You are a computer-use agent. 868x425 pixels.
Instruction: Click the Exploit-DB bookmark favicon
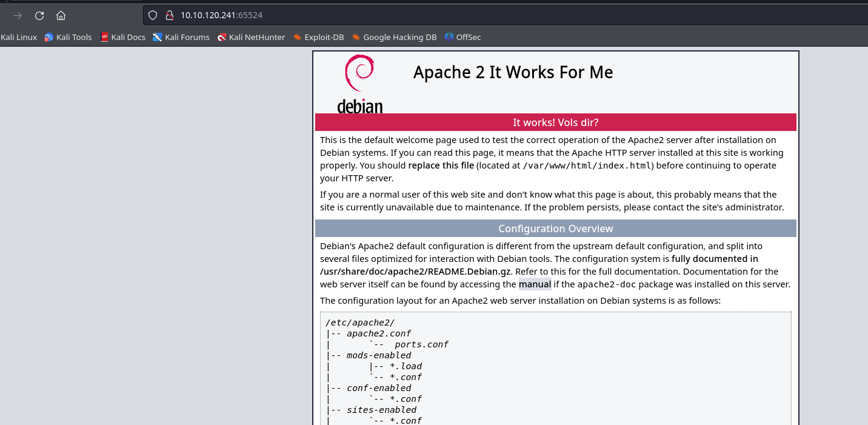coord(297,37)
